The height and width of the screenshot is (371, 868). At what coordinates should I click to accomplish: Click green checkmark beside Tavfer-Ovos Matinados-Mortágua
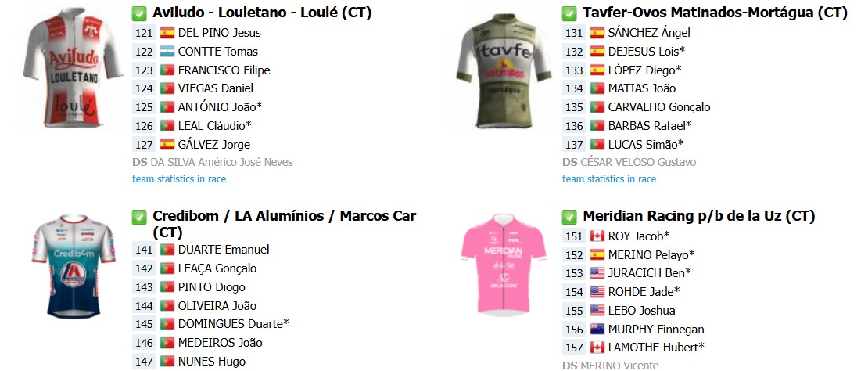[569, 13]
